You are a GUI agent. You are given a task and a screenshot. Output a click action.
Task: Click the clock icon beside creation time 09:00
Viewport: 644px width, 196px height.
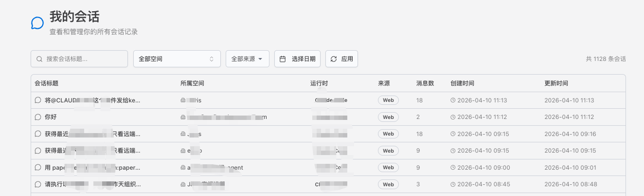[453, 168]
